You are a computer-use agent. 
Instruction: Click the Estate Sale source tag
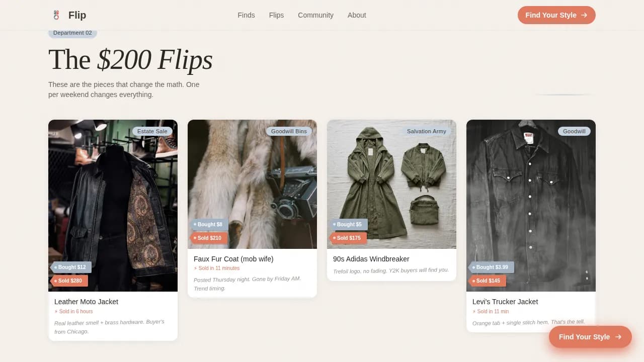click(152, 131)
